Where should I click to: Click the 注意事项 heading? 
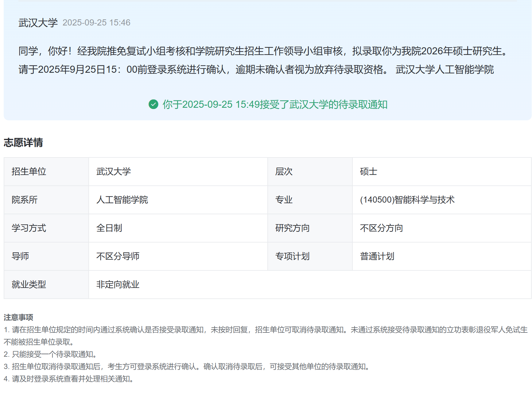point(18,317)
